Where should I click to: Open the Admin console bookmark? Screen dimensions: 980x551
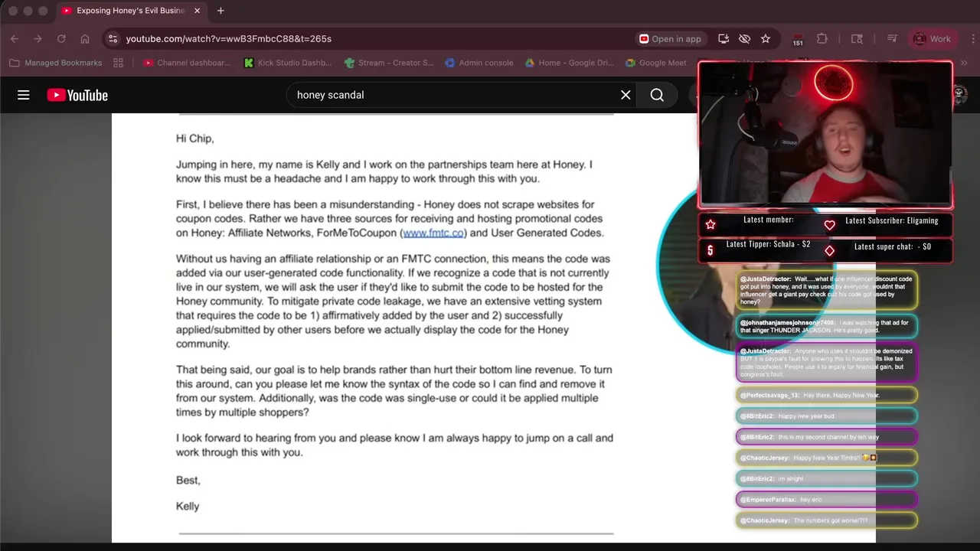479,63
